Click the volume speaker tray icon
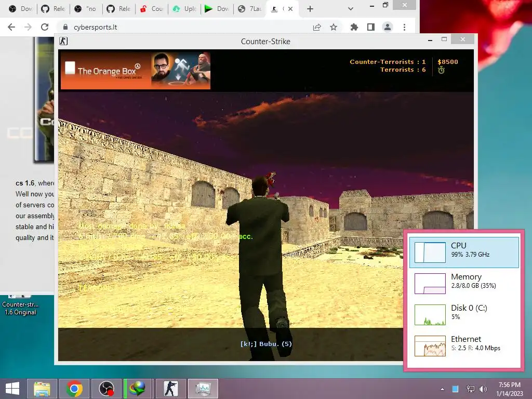This screenshot has width=532, height=399. pos(483,389)
